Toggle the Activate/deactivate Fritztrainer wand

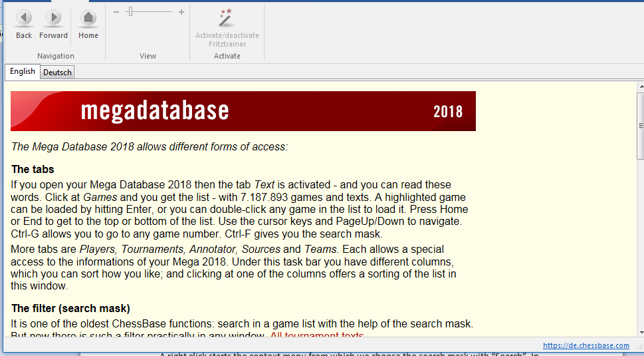[x=227, y=18]
